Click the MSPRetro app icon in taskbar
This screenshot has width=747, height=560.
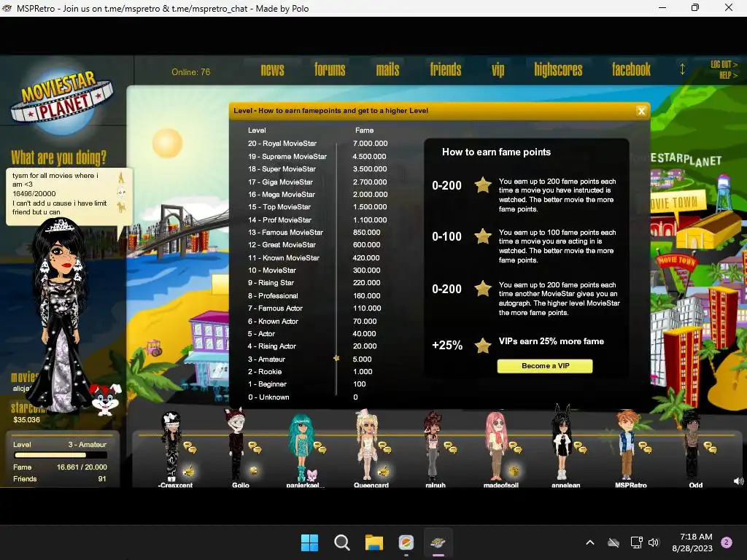pyautogui.click(x=438, y=542)
